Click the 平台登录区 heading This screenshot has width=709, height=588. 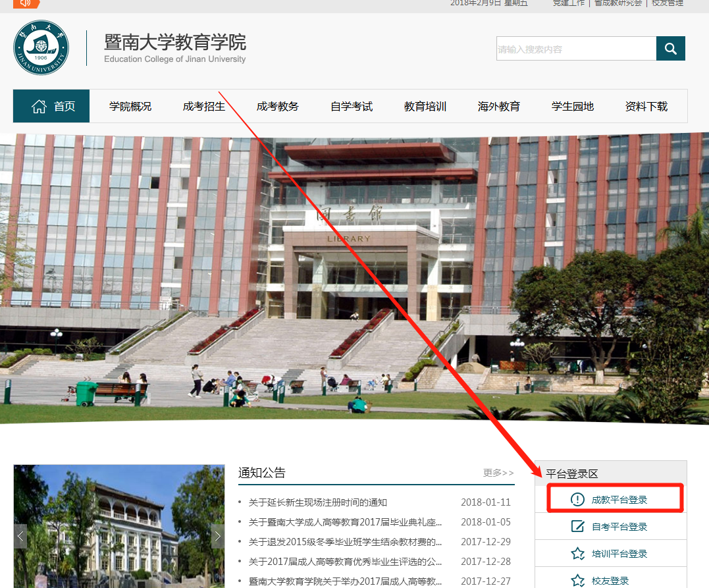point(571,473)
